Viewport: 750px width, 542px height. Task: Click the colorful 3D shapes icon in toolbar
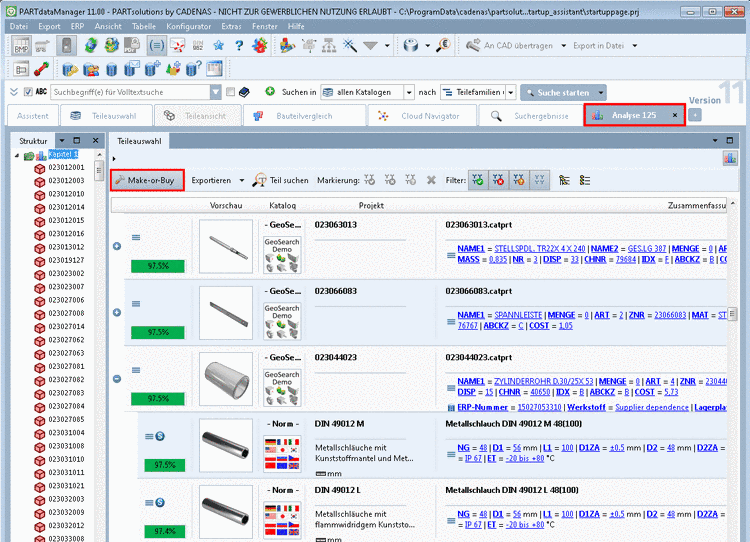287,45
